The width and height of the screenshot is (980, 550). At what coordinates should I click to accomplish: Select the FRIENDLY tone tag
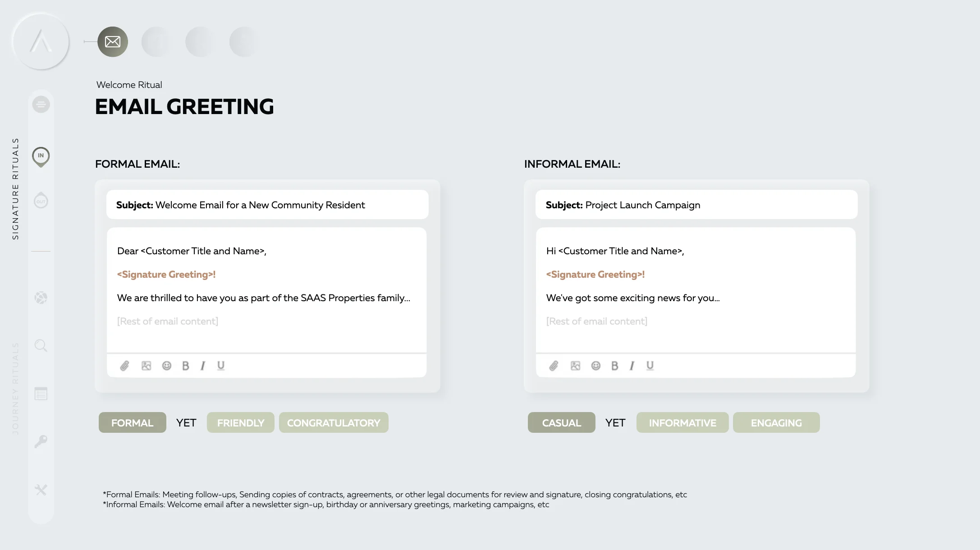[x=241, y=423]
